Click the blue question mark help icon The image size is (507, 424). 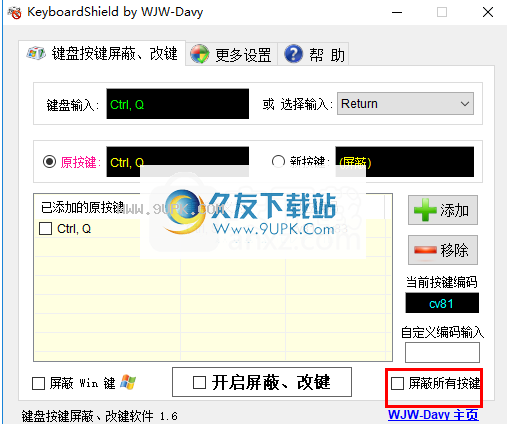point(294,54)
